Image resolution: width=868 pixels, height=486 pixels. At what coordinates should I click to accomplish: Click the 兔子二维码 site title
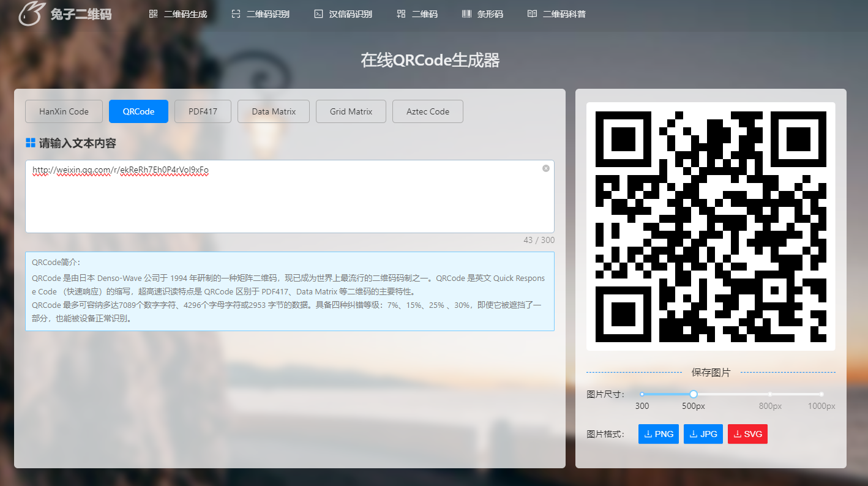pyautogui.click(x=81, y=14)
